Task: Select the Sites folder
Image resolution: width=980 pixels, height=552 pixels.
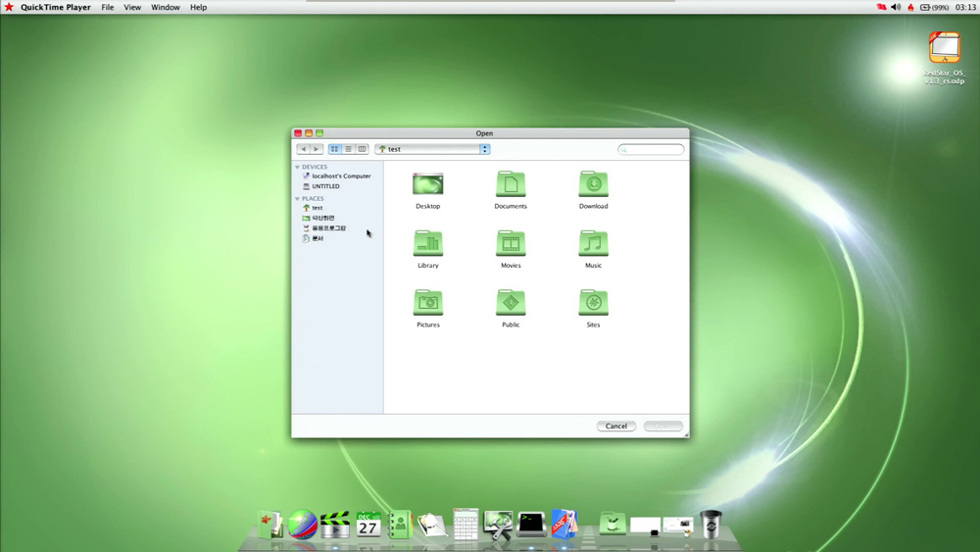Action: (593, 303)
